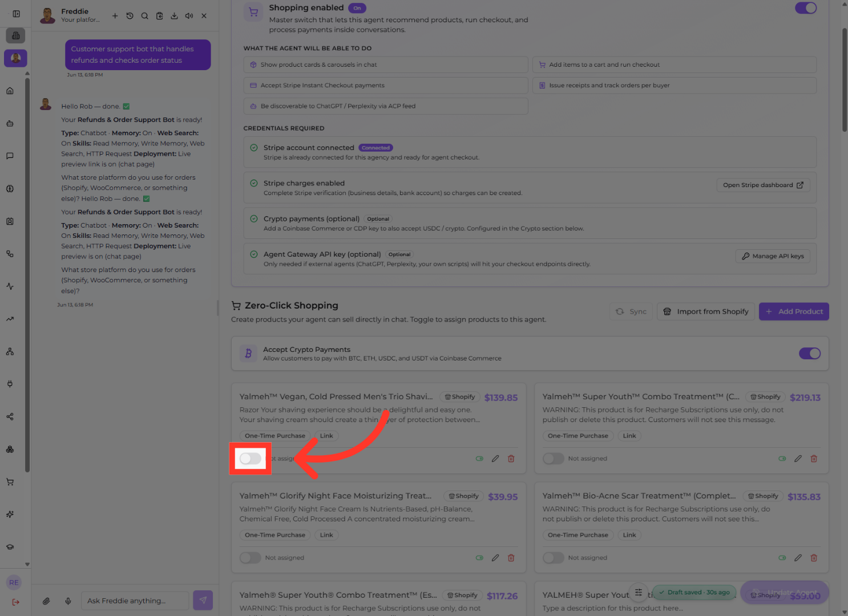Click the clipboard import icon in chat header

[x=159, y=16]
